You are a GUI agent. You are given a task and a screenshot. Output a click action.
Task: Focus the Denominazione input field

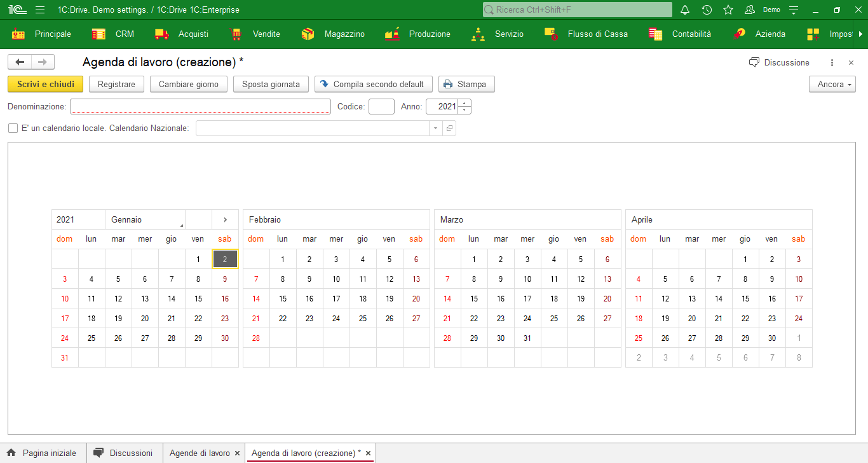[200, 106]
